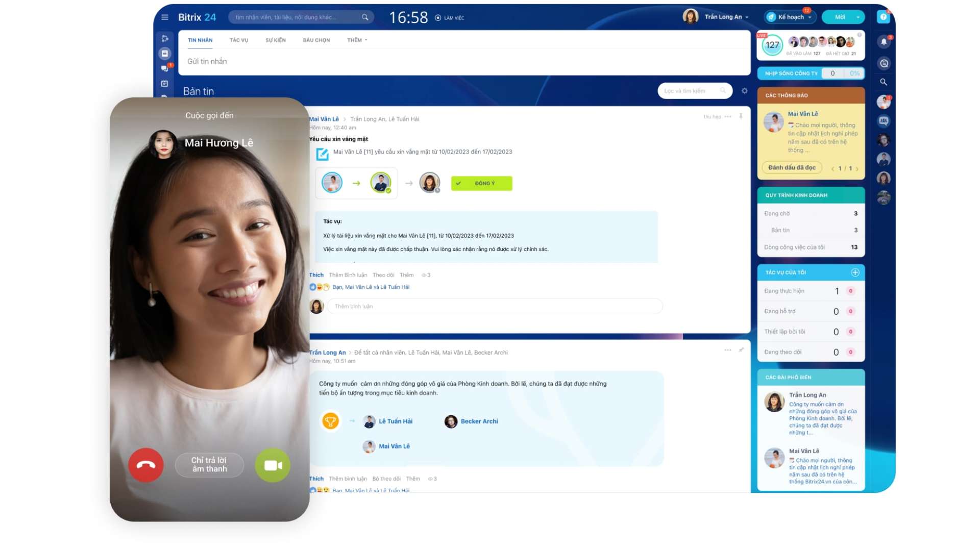
Task: Go to the previous notification with the left arrow
Action: (x=832, y=168)
